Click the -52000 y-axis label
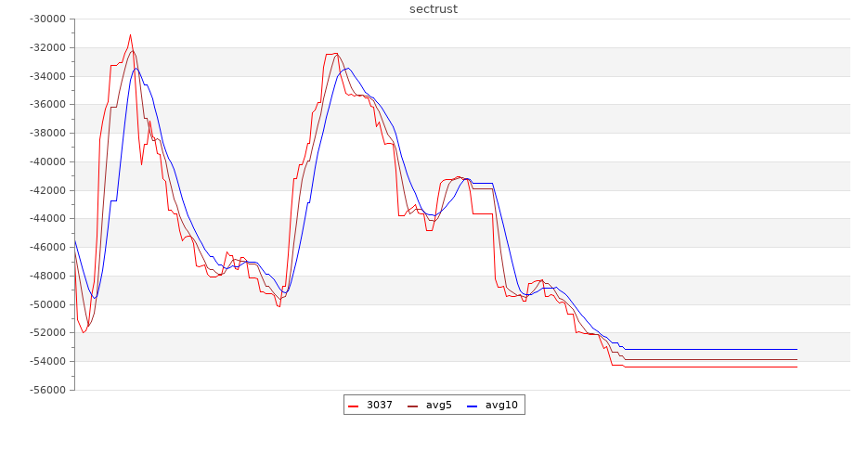This screenshot has width=868, height=464. 46,333
